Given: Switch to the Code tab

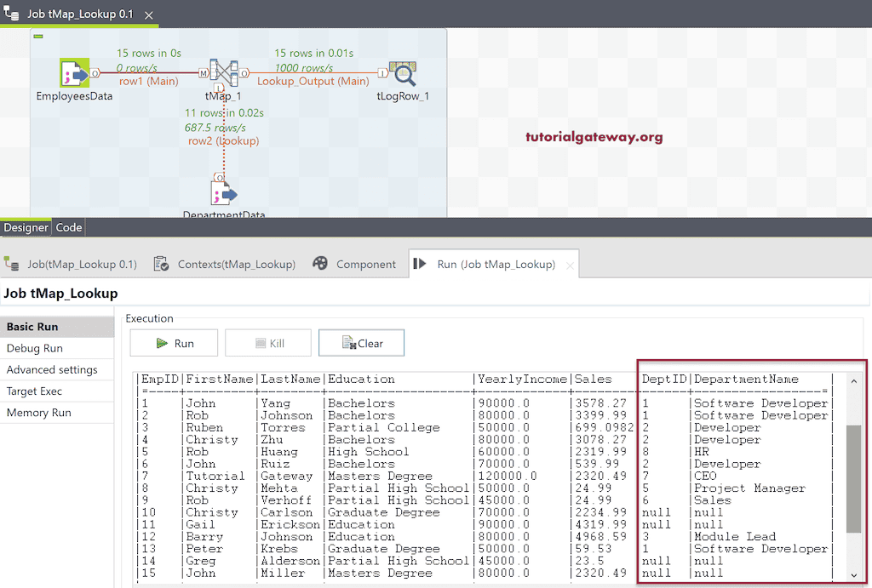Looking at the screenshot, I should [68, 227].
